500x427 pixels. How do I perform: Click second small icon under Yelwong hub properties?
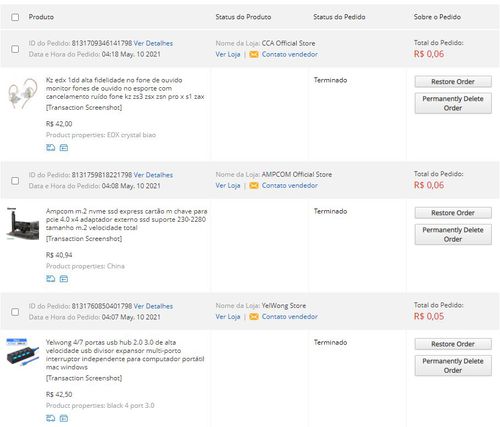(64, 418)
